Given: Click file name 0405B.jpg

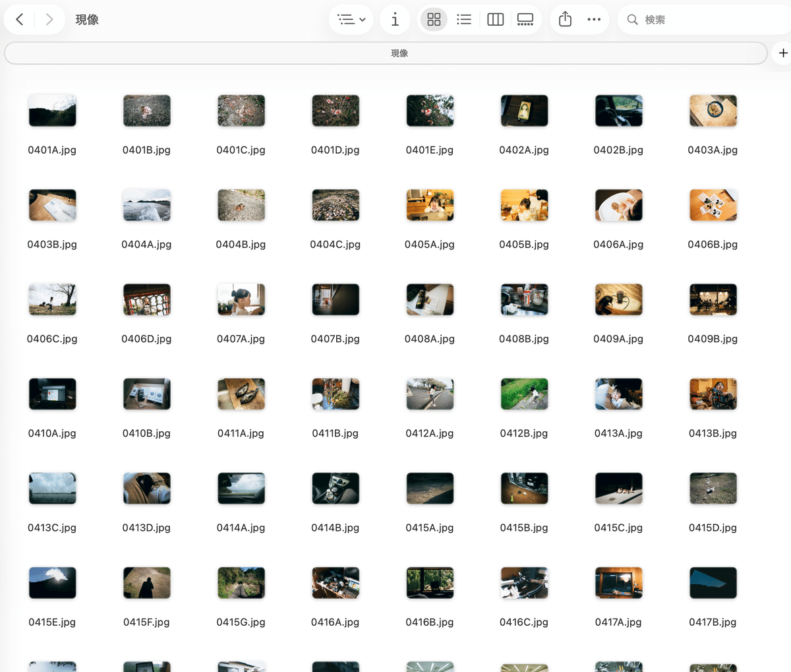Looking at the screenshot, I should [524, 244].
